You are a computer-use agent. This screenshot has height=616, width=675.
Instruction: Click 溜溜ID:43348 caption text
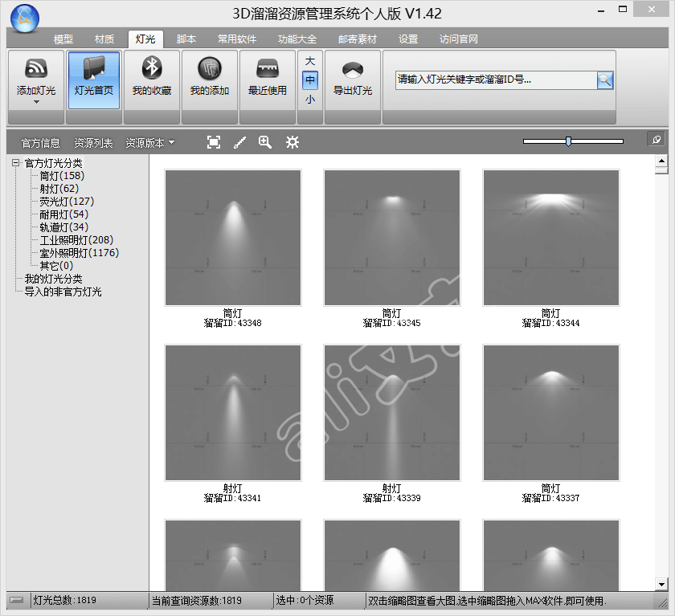point(232,323)
